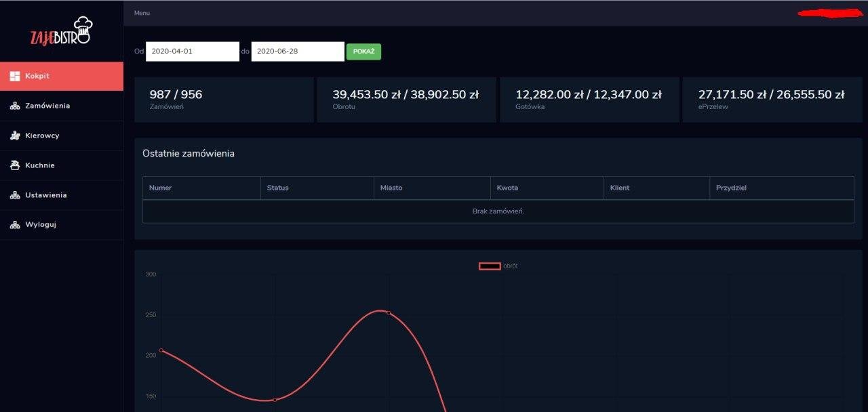This screenshot has width=868, height=412.
Task: Open the Kierowcy menu item
Action: (42, 136)
